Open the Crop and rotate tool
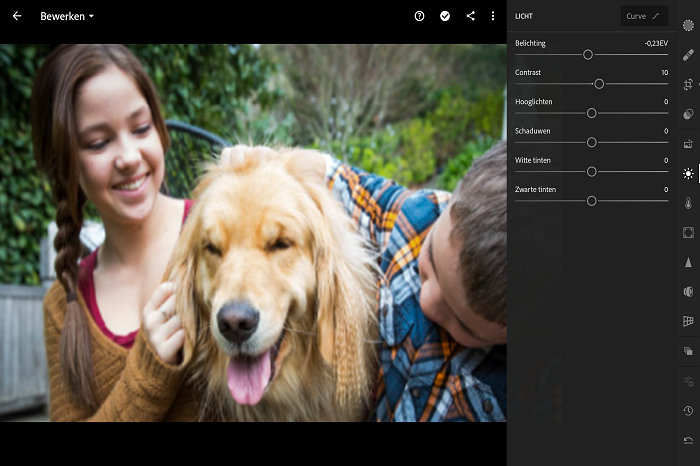Viewport: 700px width, 466px height. (688, 84)
